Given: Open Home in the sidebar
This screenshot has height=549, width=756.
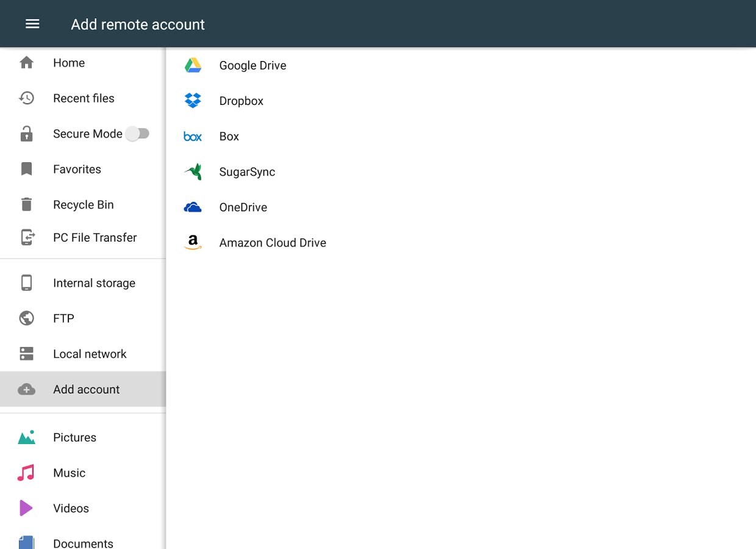Looking at the screenshot, I should click(68, 63).
